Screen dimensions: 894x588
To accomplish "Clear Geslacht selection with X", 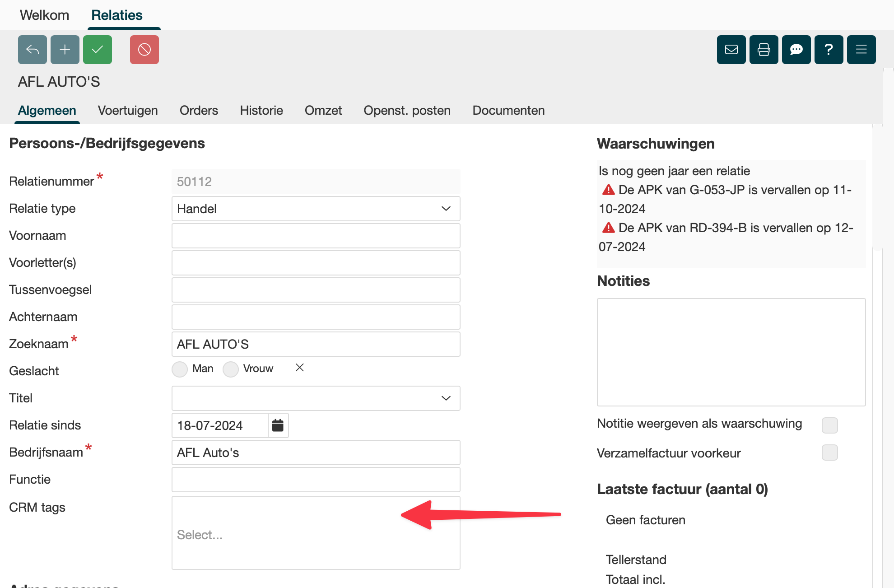I will (x=299, y=368).
